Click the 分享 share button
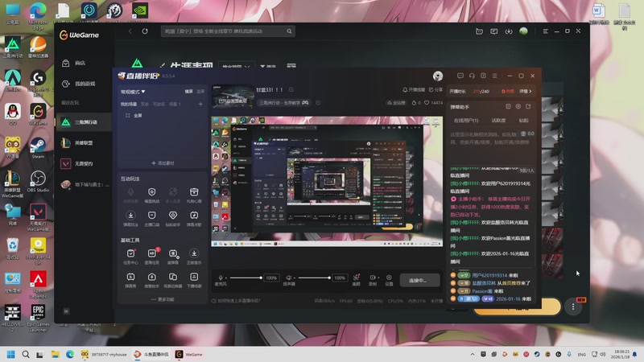Screen dimensions: 644x362 436,89
